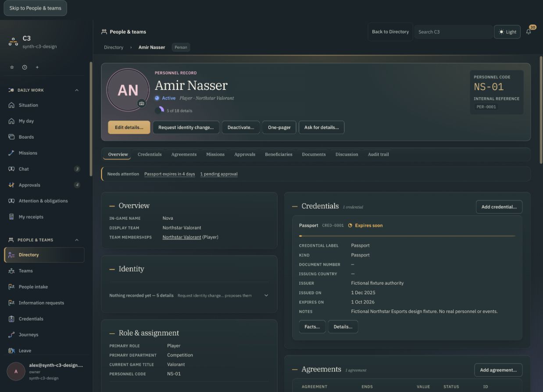Click the camera icon on the avatar

tap(141, 103)
